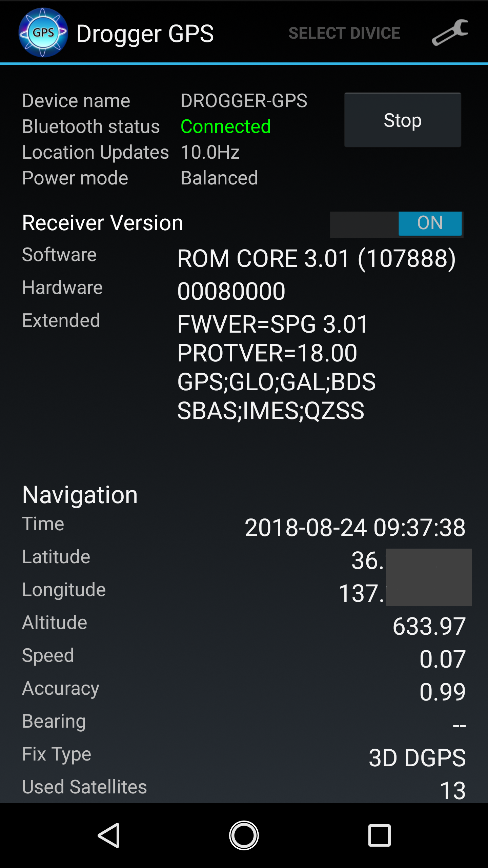The width and height of the screenshot is (488, 868).
Task: Tap the green Connected status text
Action: tap(226, 126)
